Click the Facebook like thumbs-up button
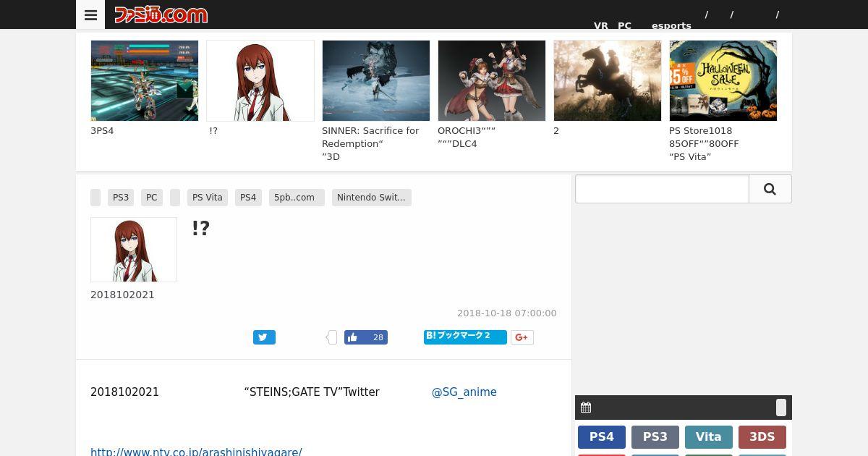Viewport: 868px width, 456px height. (365, 337)
